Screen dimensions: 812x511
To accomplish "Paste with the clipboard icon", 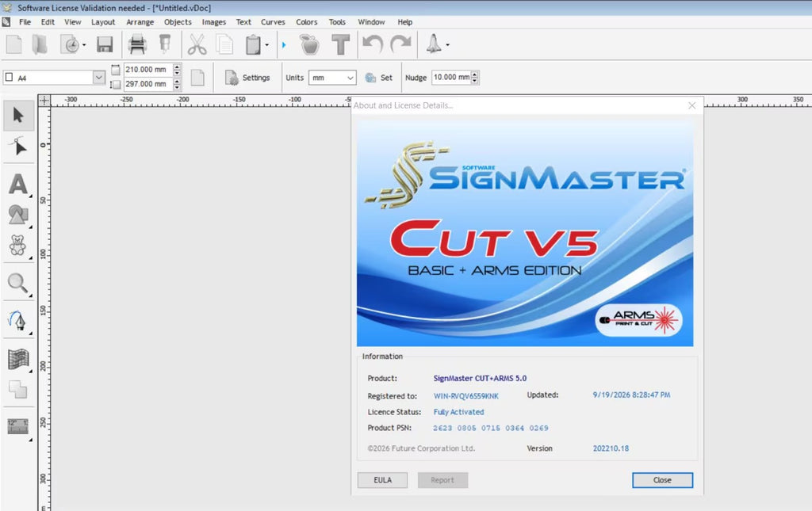I will tap(253, 44).
